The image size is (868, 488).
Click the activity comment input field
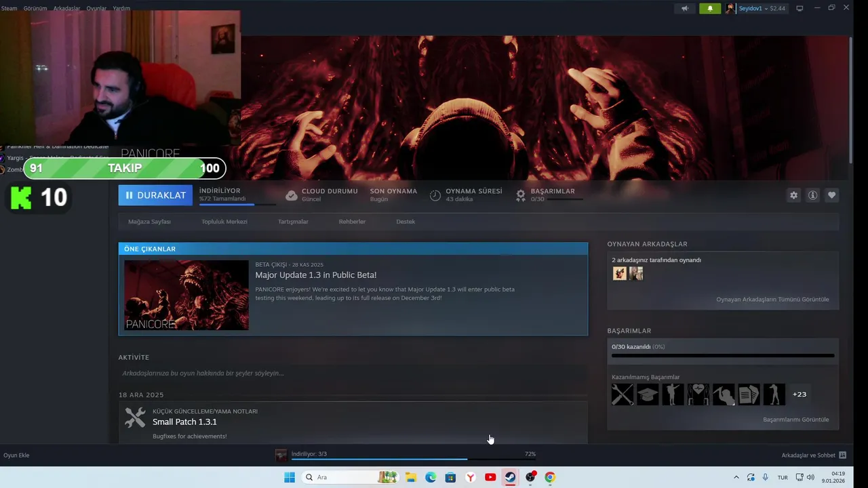coord(353,373)
